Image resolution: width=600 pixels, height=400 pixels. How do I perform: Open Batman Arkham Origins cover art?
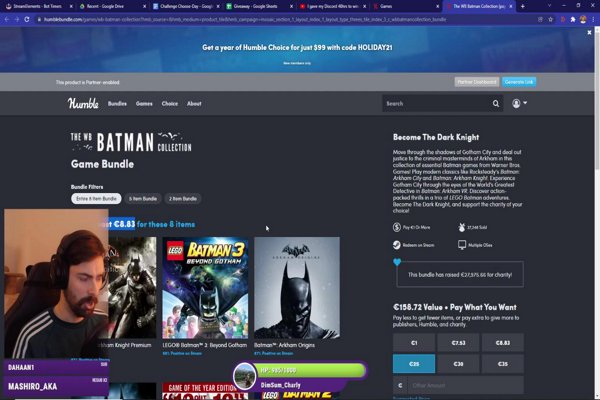297,287
